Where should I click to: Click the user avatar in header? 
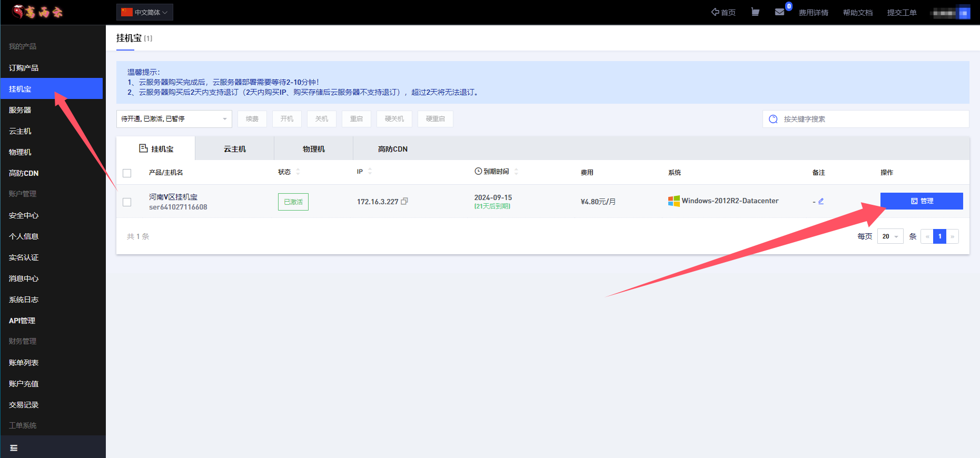(964, 13)
